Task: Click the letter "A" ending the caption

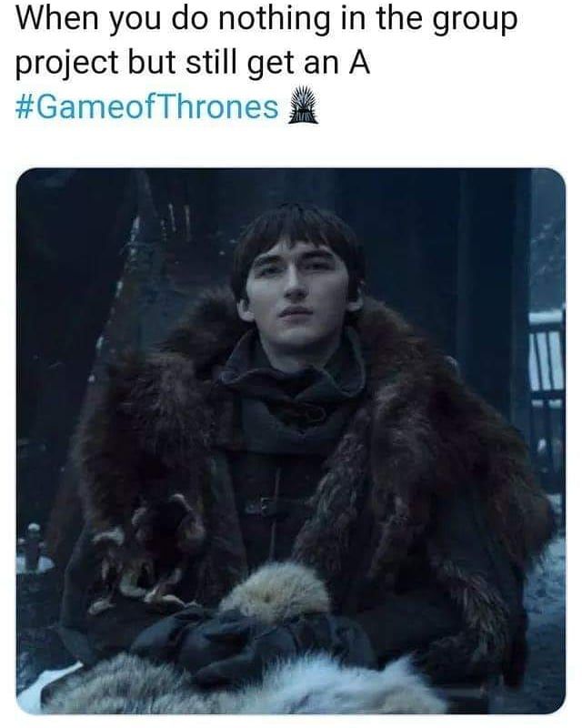Action: pos(359,63)
